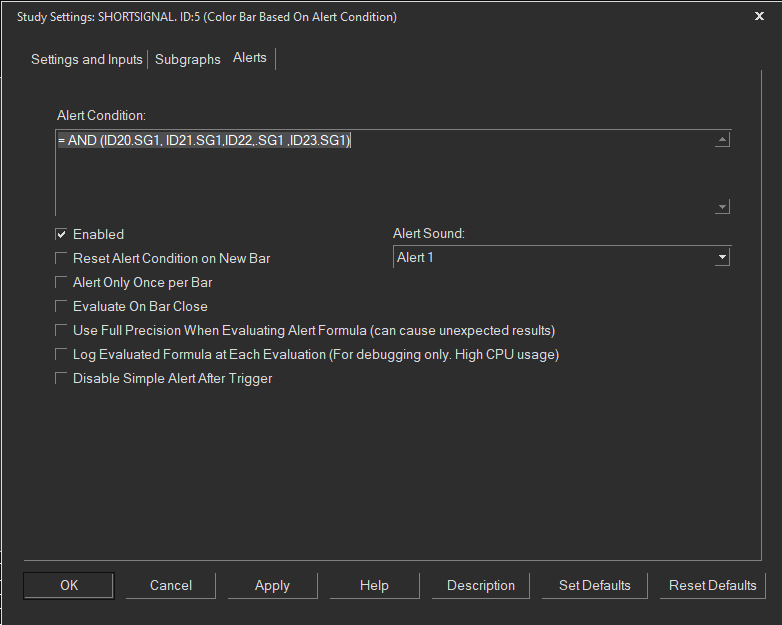Screen dimensions: 782x625
Task: Open the Subgraphs tab
Action: (188, 59)
